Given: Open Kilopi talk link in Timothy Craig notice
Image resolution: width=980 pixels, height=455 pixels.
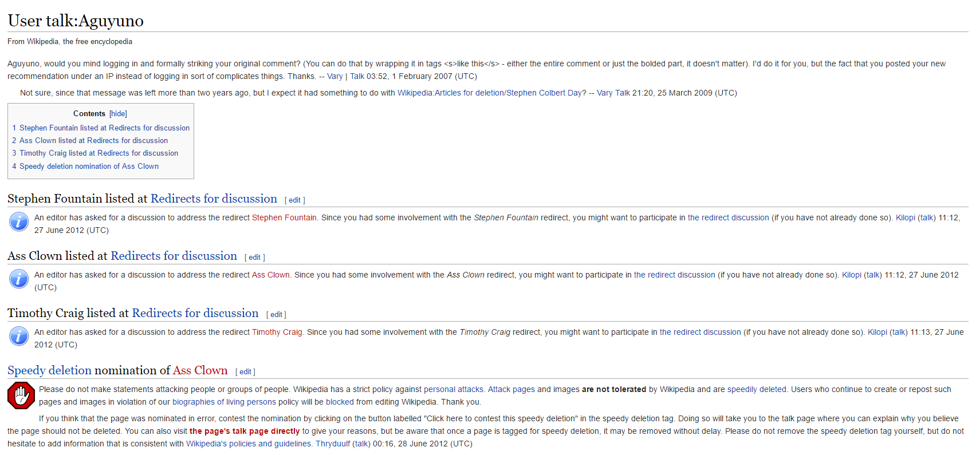Looking at the screenshot, I should point(899,332).
